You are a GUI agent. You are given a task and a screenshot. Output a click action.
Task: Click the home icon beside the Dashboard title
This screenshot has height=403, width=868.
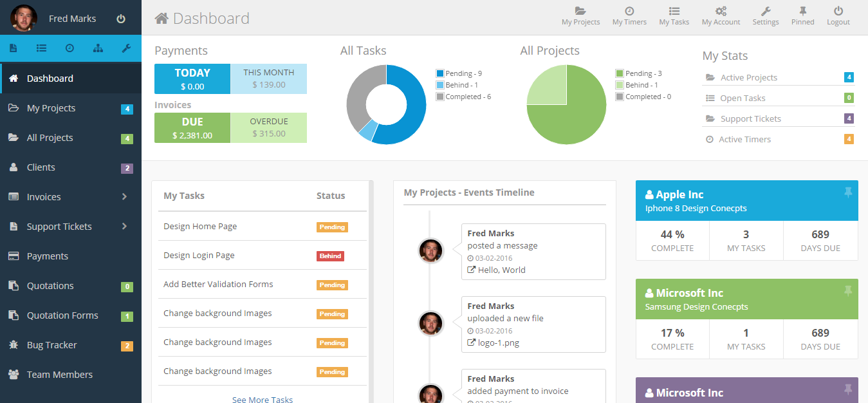162,18
